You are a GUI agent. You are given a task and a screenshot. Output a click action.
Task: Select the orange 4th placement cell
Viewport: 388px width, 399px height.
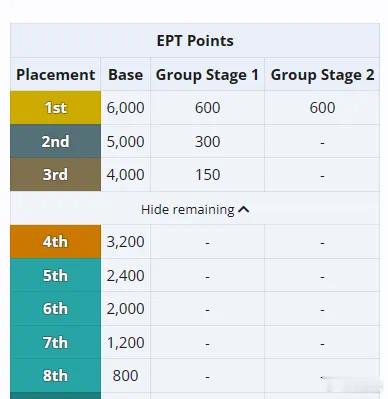(x=56, y=242)
